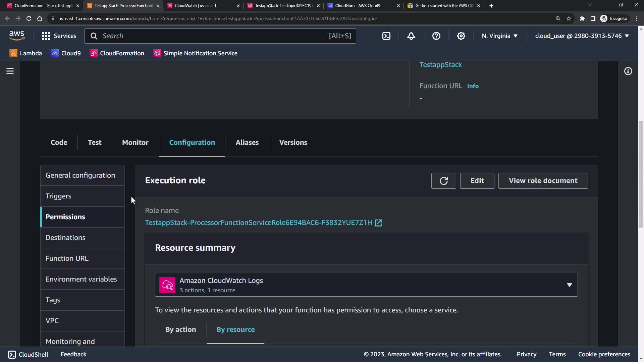The height and width of the screenshot is (362, 644).
Task: Refresh the Execution role panel
Action: [x=443, y=181]
